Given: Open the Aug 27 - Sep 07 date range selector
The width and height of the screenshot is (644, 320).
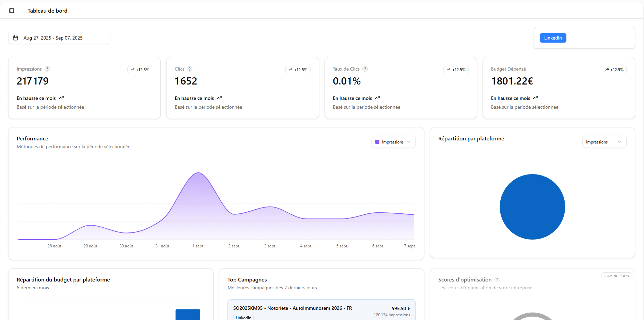Looking at the screenshot, I should tap(59, 38).
